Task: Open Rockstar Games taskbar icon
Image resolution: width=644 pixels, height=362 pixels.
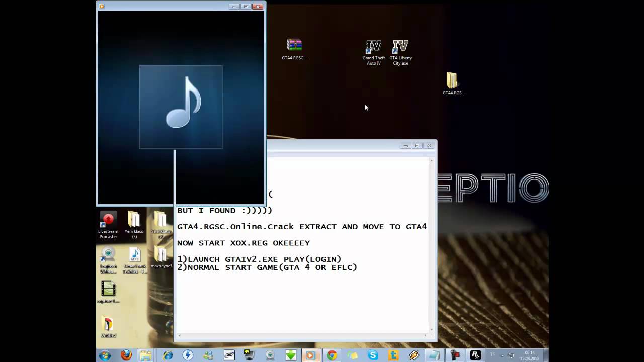Action: 475,355
